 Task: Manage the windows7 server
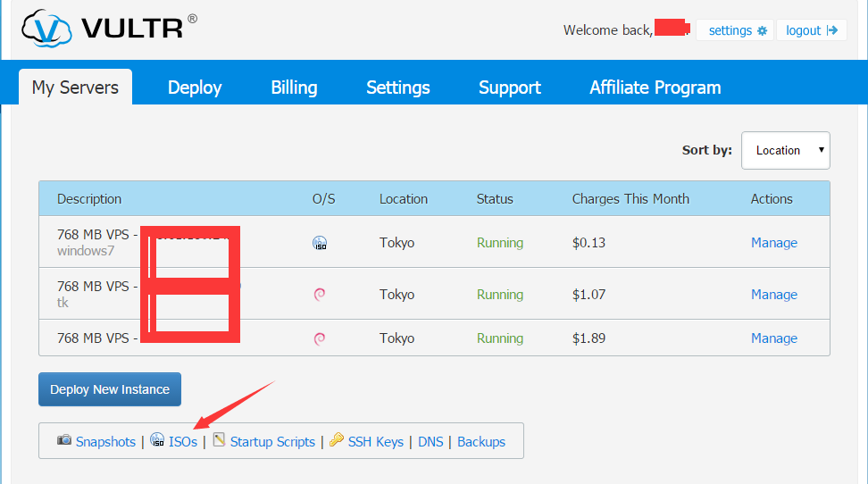(773, 243)
